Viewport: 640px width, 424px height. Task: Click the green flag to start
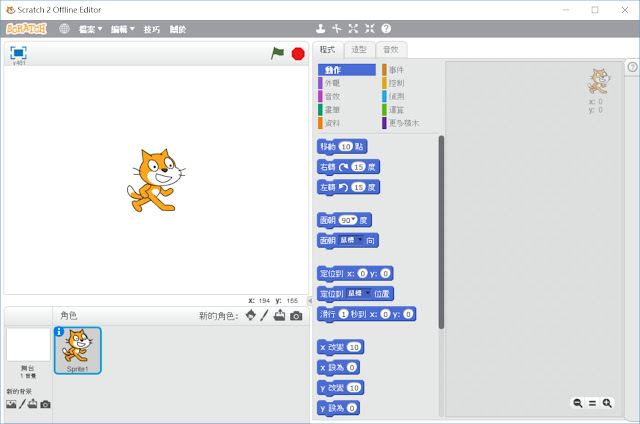(278, 53)
